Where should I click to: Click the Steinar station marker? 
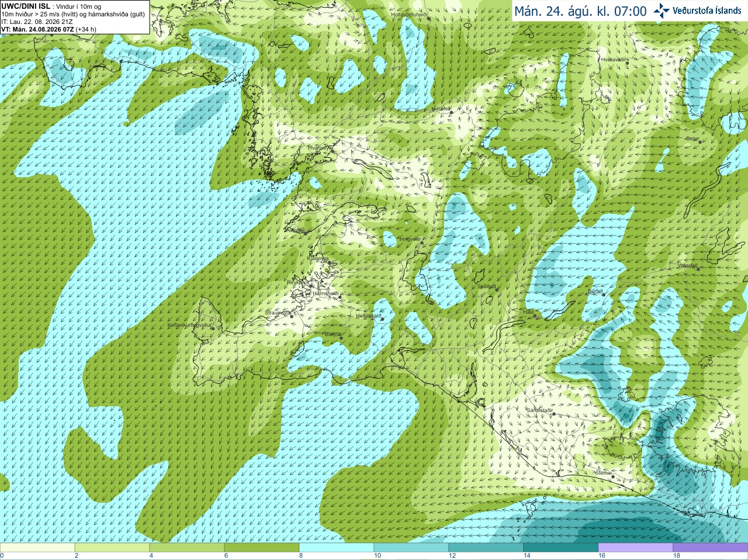612,476
